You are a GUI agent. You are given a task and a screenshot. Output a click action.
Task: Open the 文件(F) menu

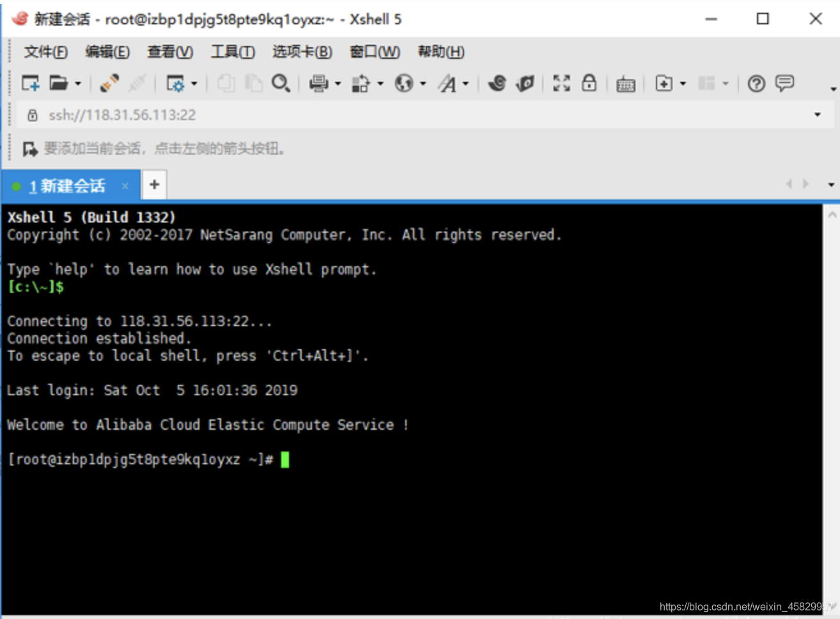pos(46,52)
